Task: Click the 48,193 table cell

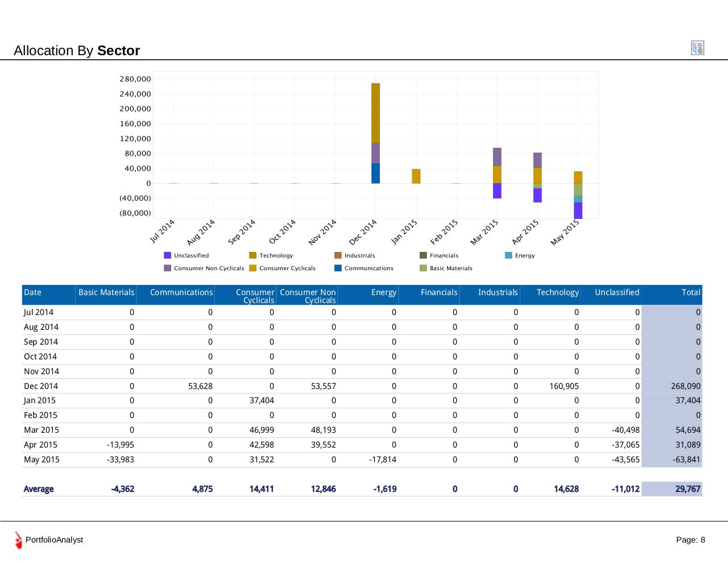Action: pos(324,430)
